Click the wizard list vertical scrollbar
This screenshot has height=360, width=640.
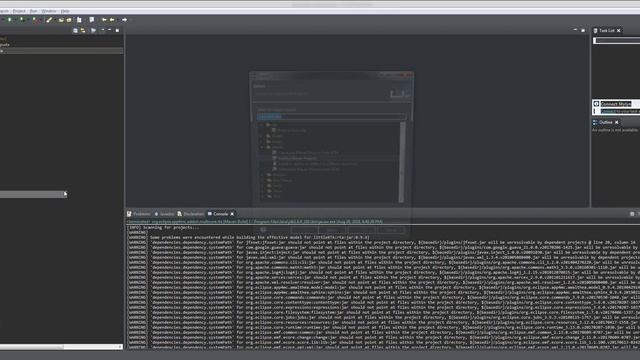pyautogui.click(x=402, y=162)
